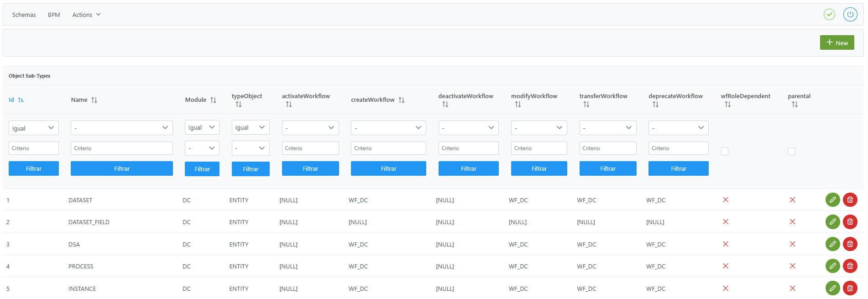Click the createWorkflow Criterio input field
Screen dimensions: 868x299
tap(388, 148)
